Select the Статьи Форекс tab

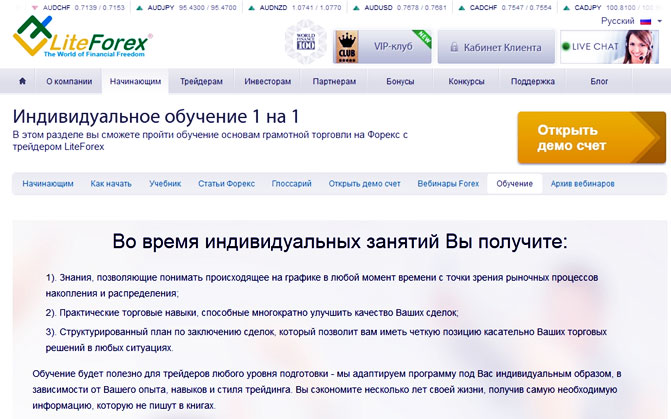[226, 184]
